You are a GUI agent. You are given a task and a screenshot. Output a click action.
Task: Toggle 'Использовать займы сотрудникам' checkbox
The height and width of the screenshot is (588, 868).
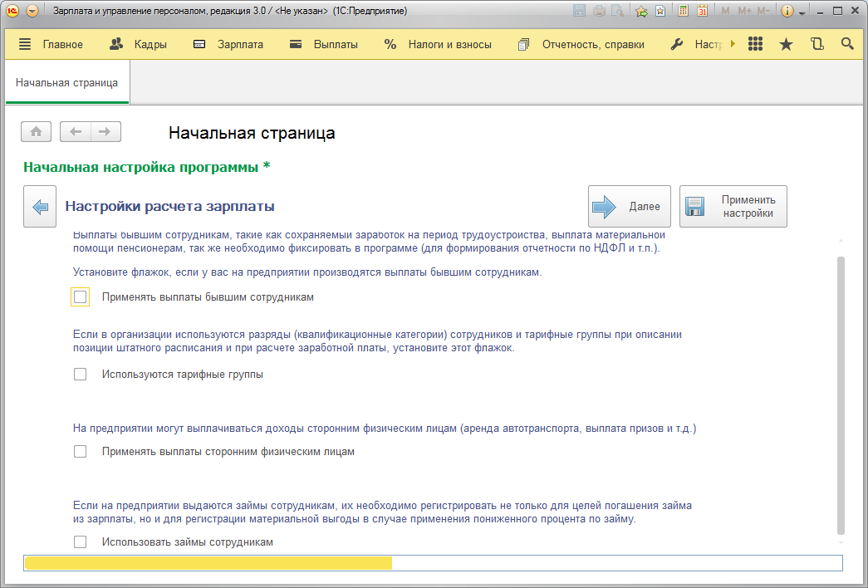(81, 542)
